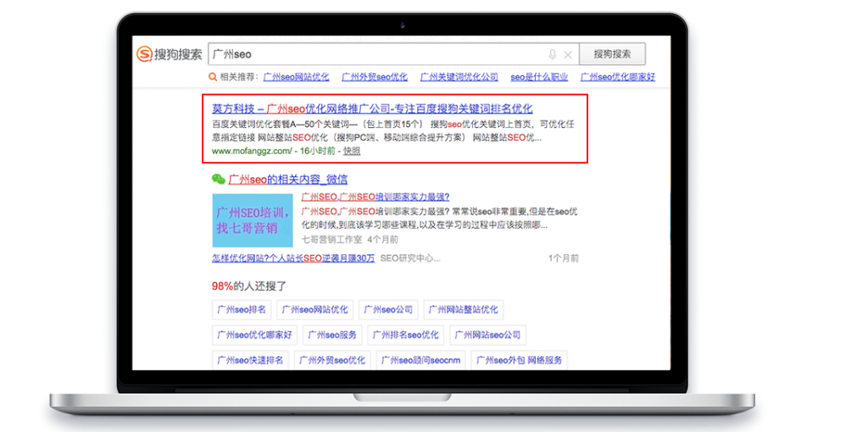Open 广州seo的相关内容_微信 heading link
This screenshot has height=432, width=868.
pyautogui.click(x=288, y=180)
